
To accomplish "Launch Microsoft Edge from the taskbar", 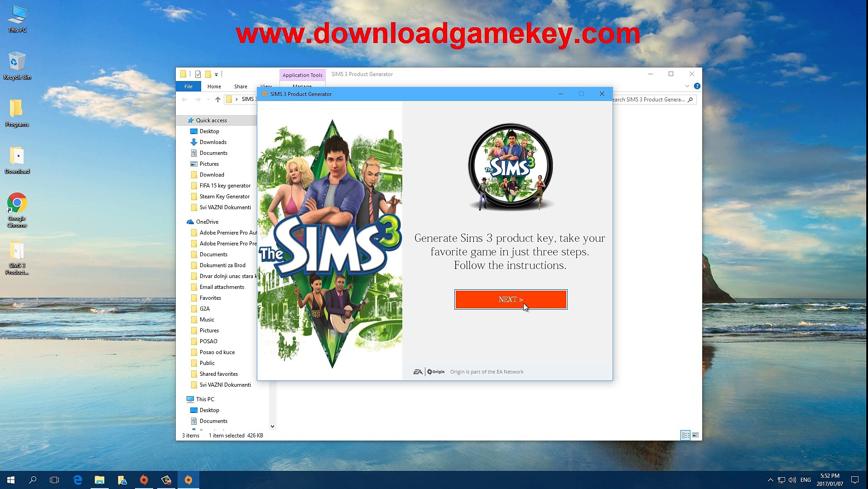I will (77, 480).
